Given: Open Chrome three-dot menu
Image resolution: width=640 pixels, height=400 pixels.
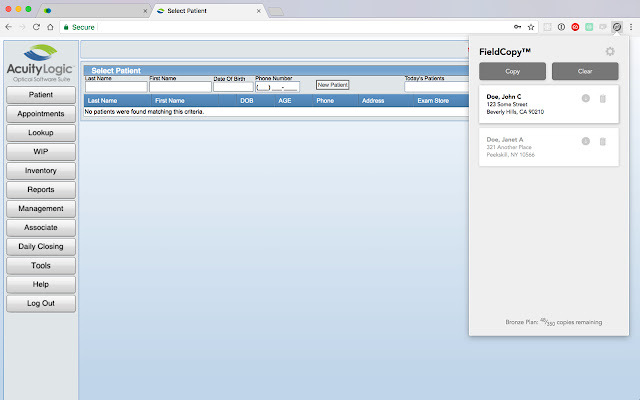Looking at the screenshot, I should (631, 27).
